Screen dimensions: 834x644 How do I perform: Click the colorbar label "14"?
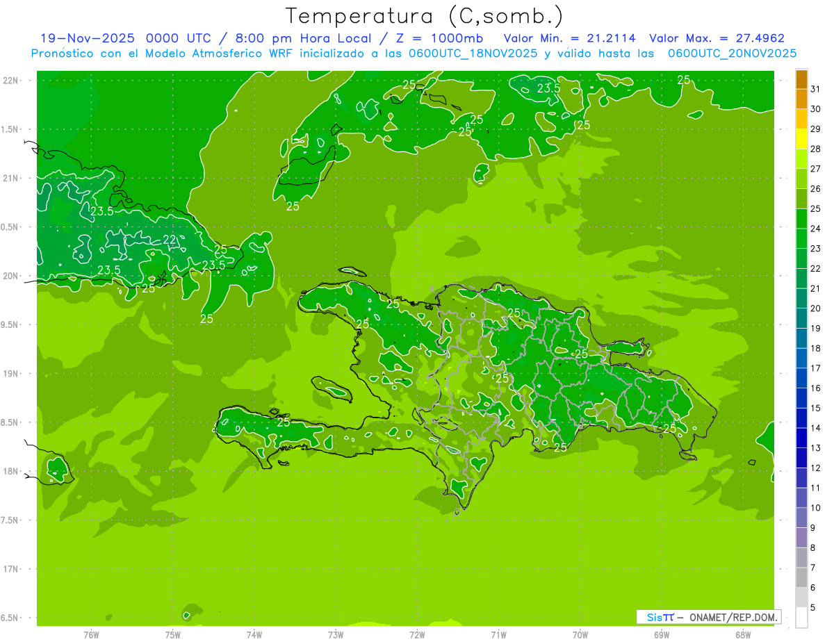[816, 428]
